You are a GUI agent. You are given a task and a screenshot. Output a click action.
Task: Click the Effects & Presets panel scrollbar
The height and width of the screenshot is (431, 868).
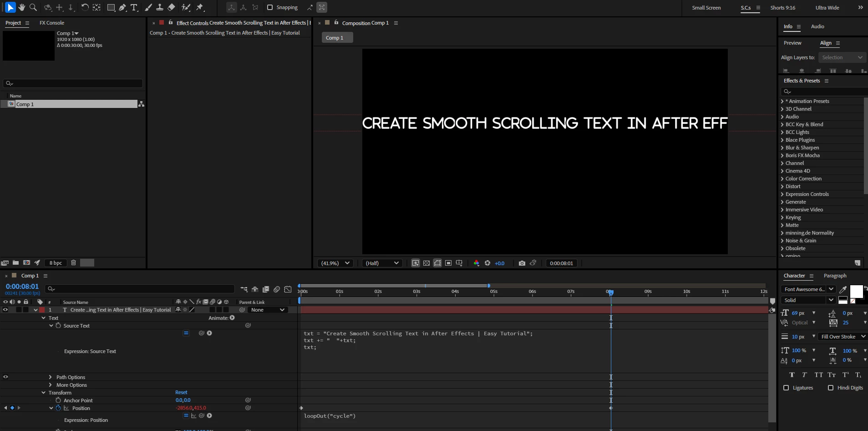tap(866, 146)
